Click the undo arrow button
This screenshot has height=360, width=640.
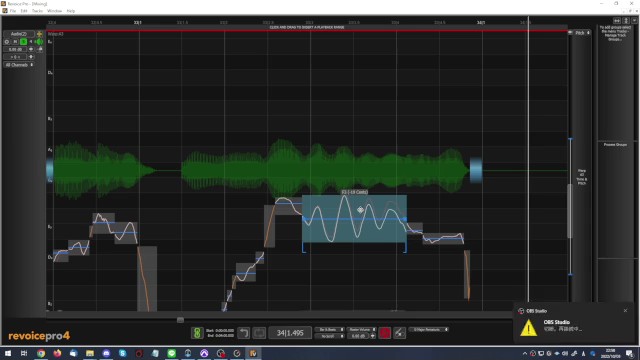pyautogui.click(x=244, y=333)
